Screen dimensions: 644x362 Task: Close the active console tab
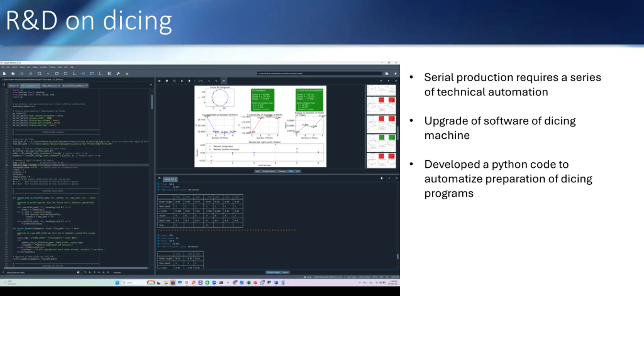tap(176, 179)
